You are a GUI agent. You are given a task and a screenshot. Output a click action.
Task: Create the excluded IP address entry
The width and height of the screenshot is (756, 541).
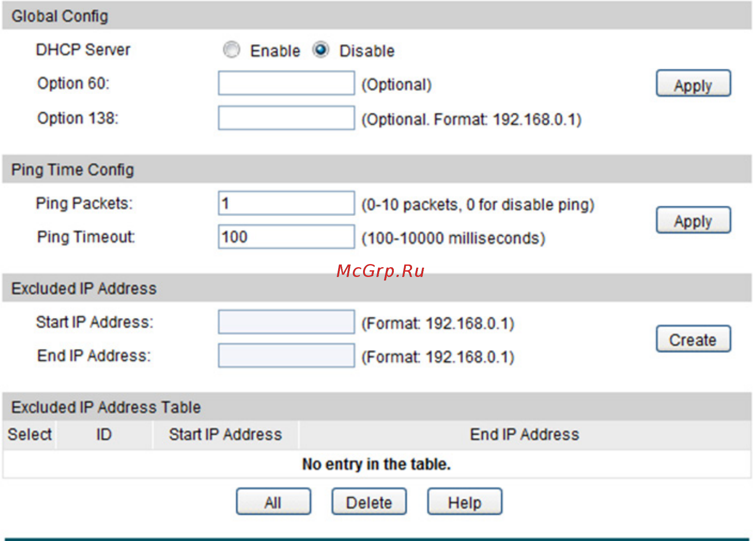pyautogui.click(x=693, y=339)
